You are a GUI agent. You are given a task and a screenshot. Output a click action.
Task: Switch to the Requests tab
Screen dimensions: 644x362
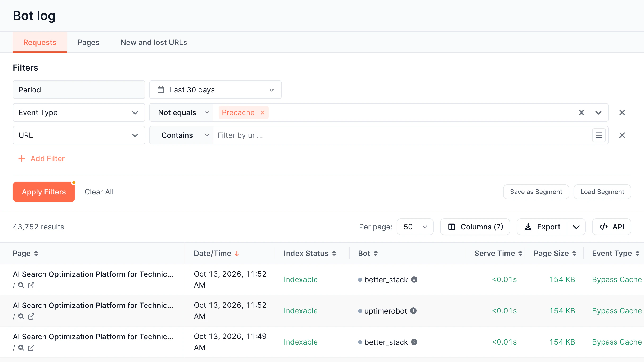coord(40,42)
